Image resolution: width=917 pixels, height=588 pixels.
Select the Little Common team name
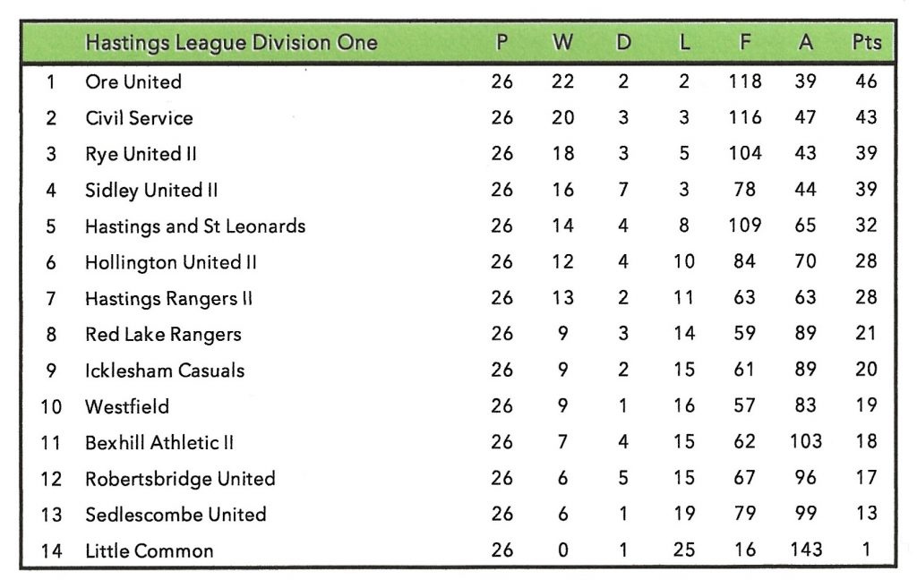(150, 551)
